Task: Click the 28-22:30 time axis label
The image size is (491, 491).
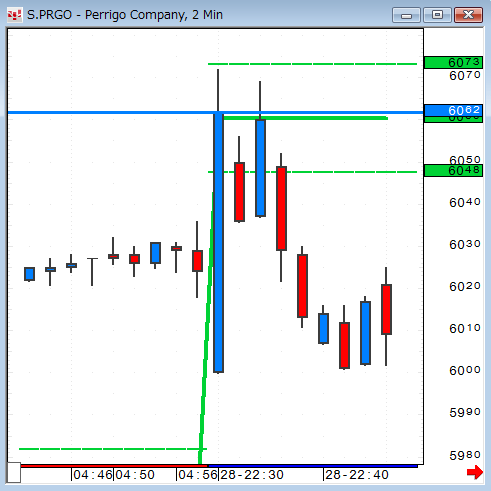Action: [252, 475]
